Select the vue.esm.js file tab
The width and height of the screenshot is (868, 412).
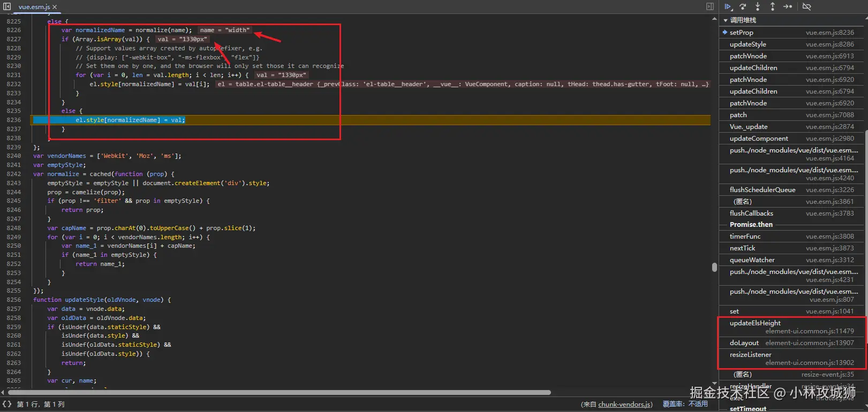[x=34, y=7]
